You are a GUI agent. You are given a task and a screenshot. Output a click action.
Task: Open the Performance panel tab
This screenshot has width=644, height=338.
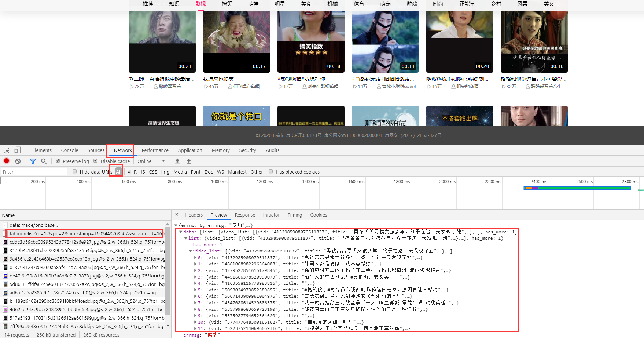[155, 150]
